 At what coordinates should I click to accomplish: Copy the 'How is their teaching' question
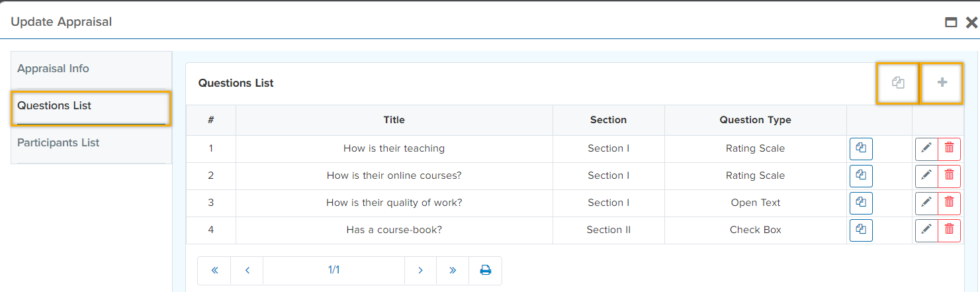point(861,149)
